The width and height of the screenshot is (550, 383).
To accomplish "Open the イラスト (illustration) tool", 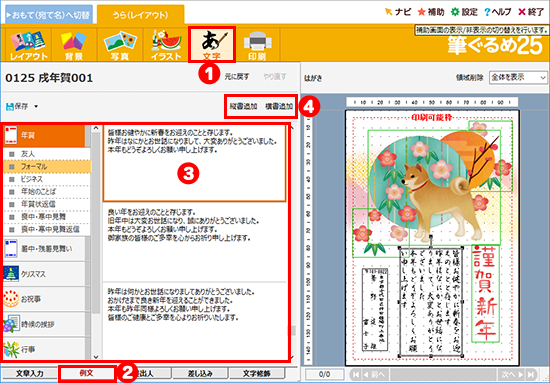I will (x=166, y=45).
